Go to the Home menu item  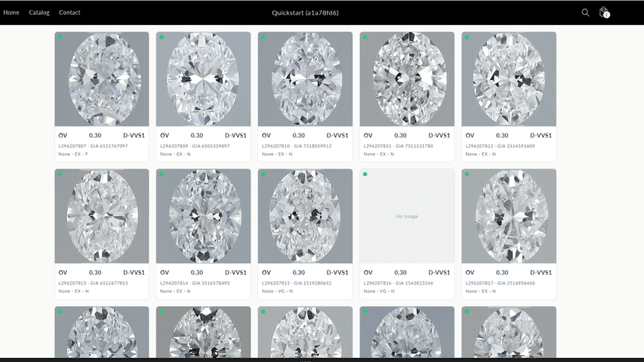11,12
